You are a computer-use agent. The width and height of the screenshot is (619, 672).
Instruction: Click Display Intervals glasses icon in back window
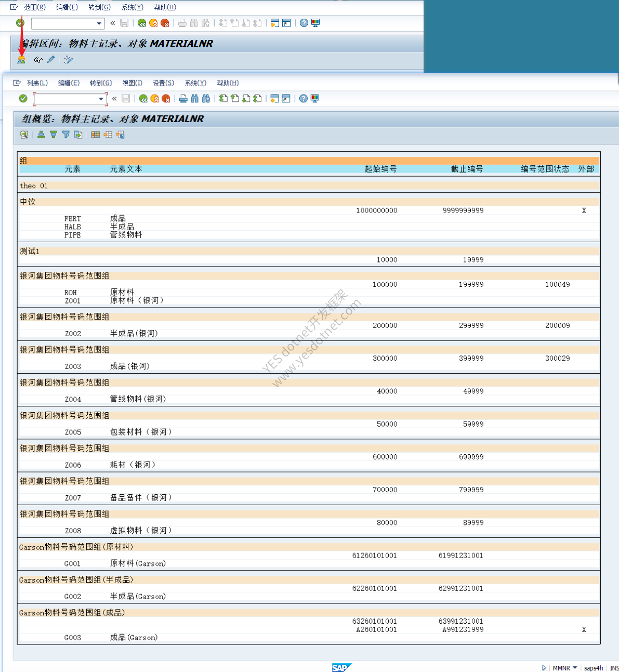pos(38,60)
